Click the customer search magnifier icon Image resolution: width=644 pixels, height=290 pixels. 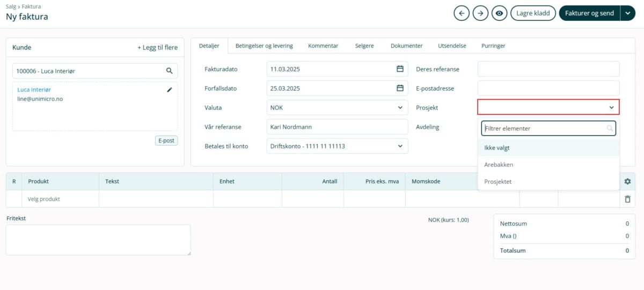coord(169,71)
